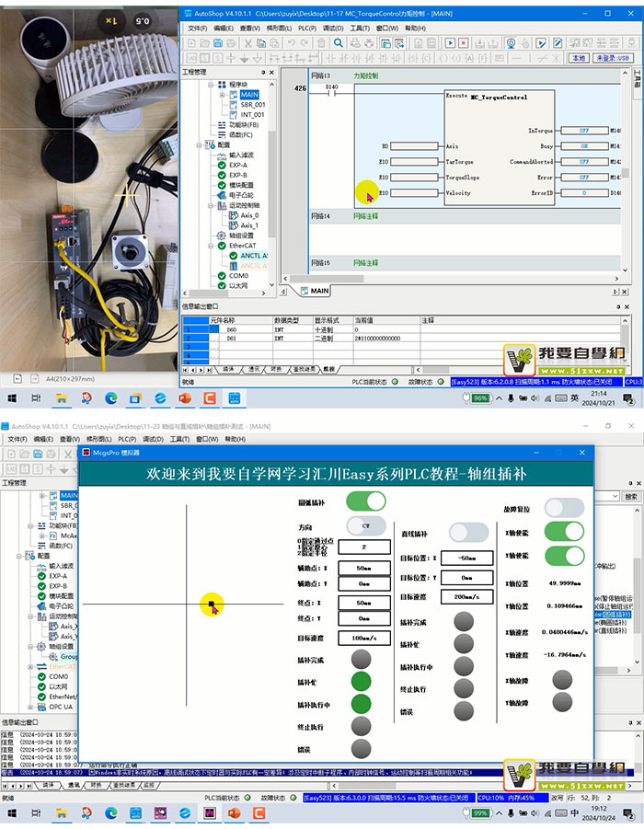Open the search combo box dropdown beside 搜索
644x829 pixels.
coord(615,497)
